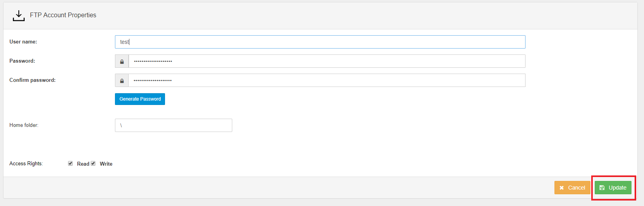The width and height of the screenshot is (644, 206).
Task: Click the floppy disk icon on Update
Action: pyautogui.click(x=602, y=188)
